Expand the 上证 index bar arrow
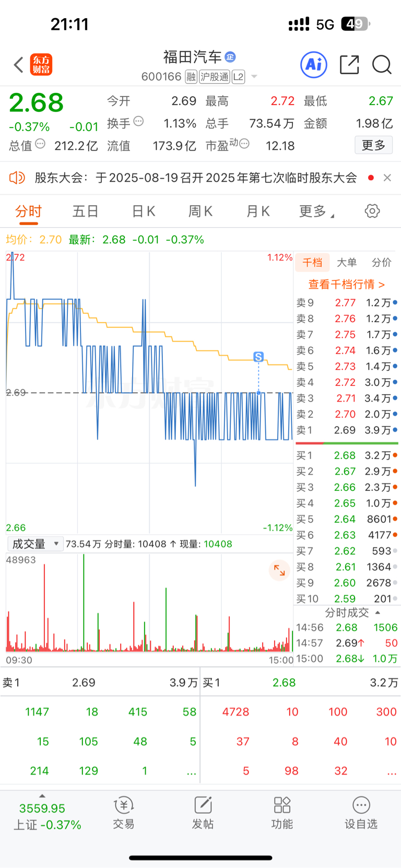Screen dimensions: 401x868 point(42,796)
